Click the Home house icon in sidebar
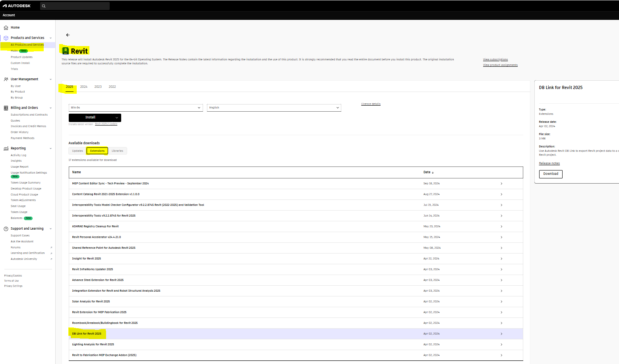This screenshot has height=364, width=619. click(x=6, y=28)
